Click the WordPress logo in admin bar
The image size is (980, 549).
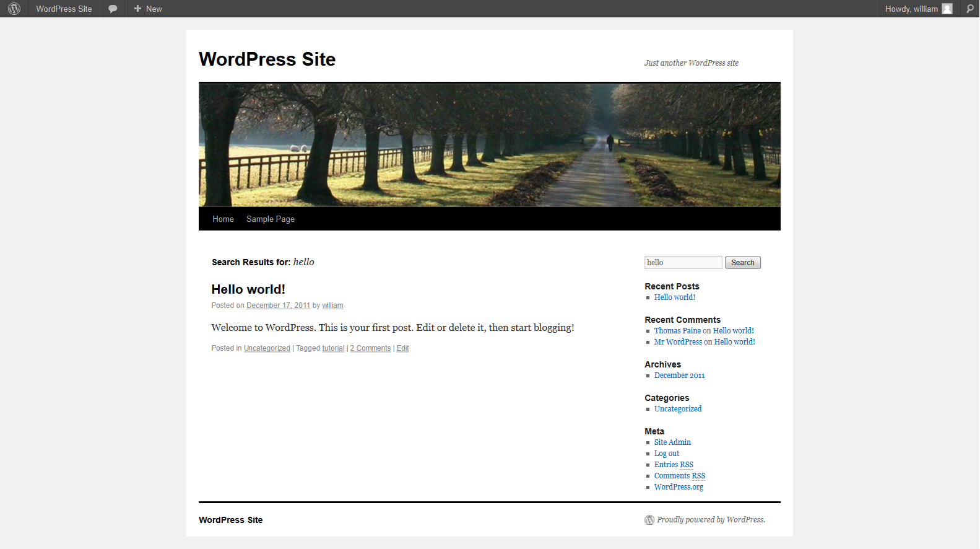click(x=14, y=9)
